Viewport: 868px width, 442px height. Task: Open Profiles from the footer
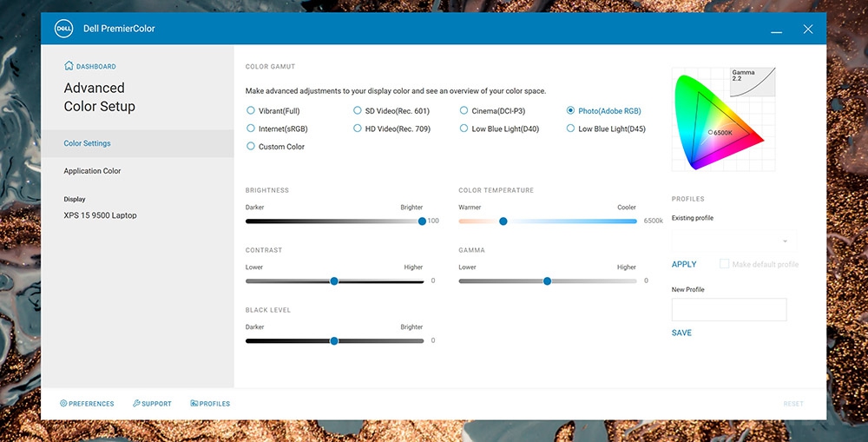click(214, 404)
